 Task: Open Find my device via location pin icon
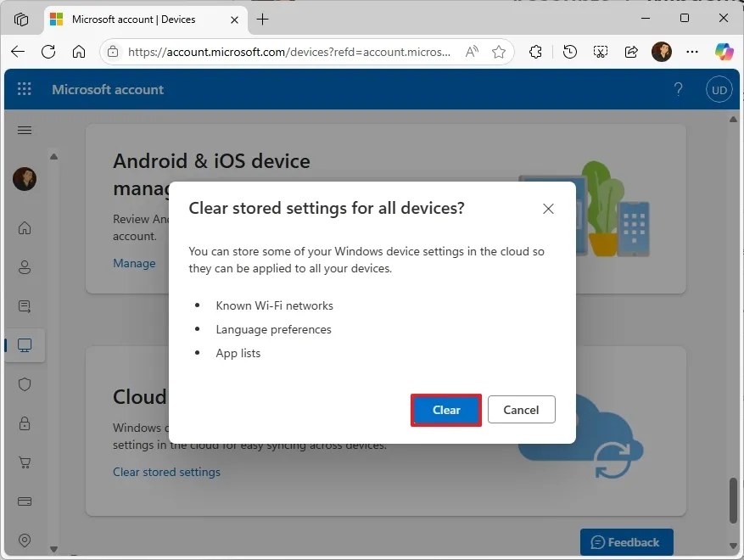pyautogui.click(x=25, y=540)
